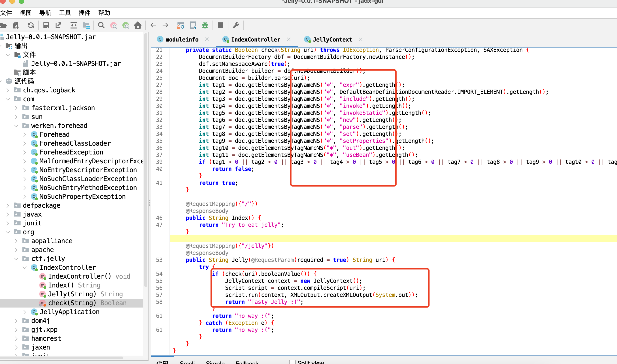
Task: Open class search pink magnifier icon
Action: 114,25
